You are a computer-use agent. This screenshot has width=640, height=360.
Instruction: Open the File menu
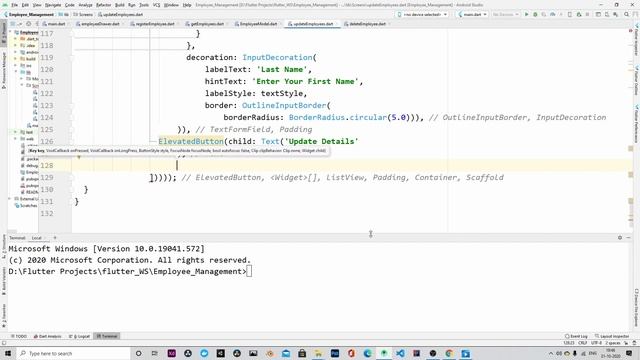coord(14,5)
